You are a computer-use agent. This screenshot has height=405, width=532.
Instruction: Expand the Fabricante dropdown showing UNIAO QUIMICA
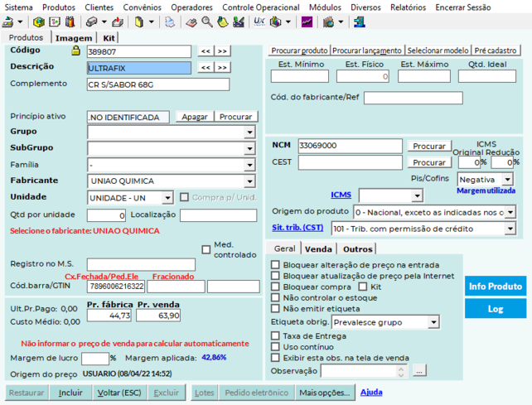pyautogui.click(x=249, y=181)
